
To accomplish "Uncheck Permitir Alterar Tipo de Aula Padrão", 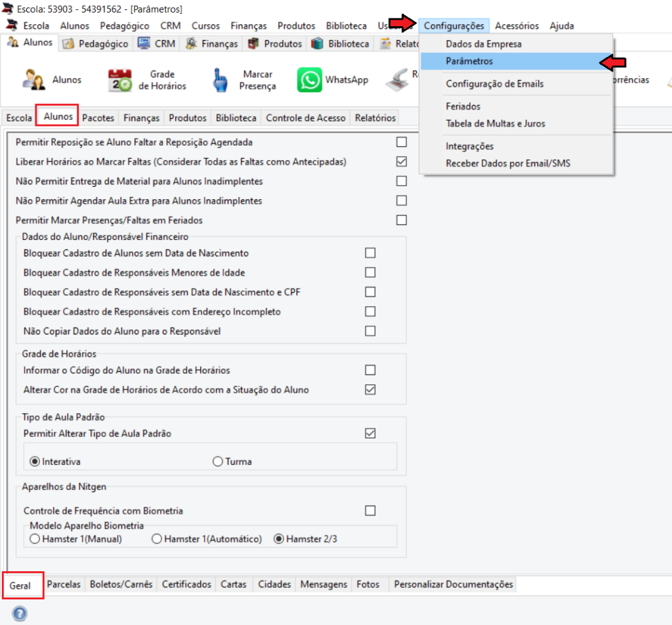I will pyautogui.click(x=370, y=433).
